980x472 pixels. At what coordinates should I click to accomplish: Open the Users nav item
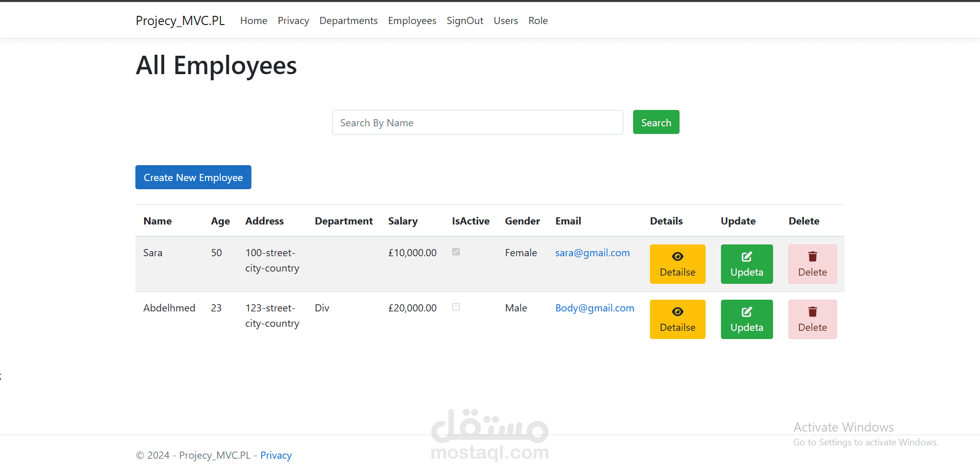point(506,20)
